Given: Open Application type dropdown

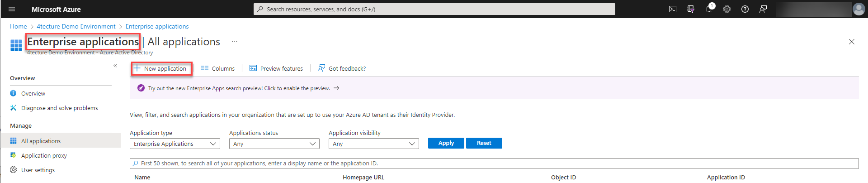Looking at the screenshot, I should (x=175, y=144).
